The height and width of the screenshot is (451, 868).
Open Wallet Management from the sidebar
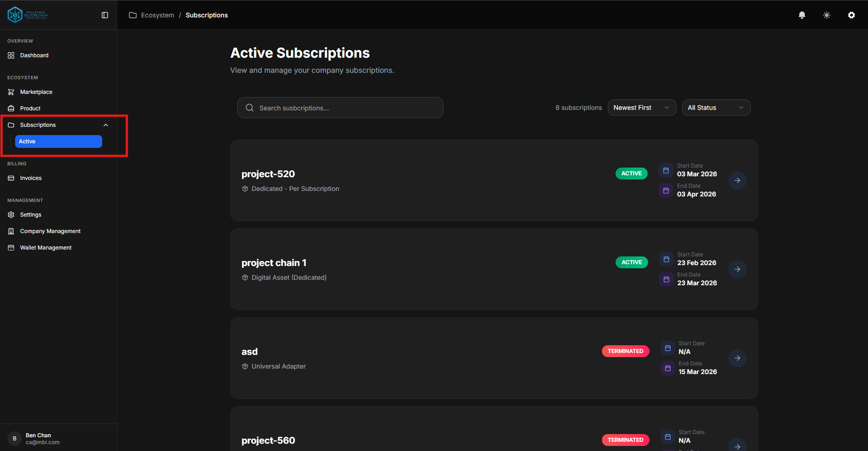45,247
